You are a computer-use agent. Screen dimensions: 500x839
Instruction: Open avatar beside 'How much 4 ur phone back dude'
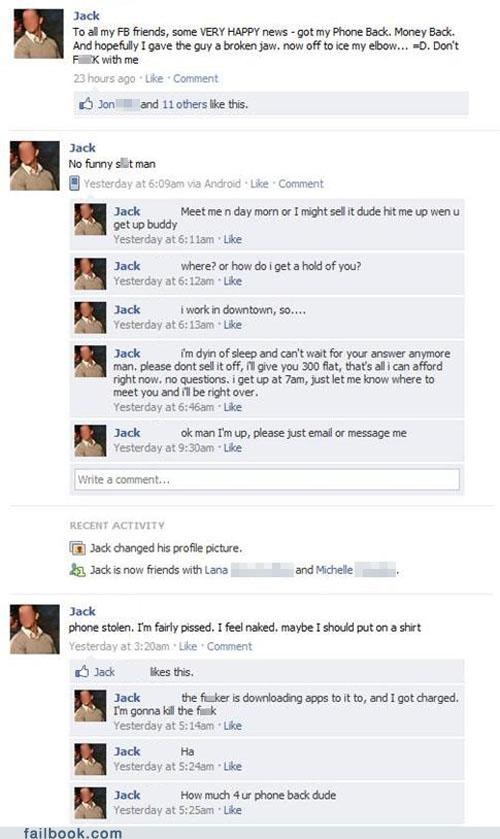[90, 803]
